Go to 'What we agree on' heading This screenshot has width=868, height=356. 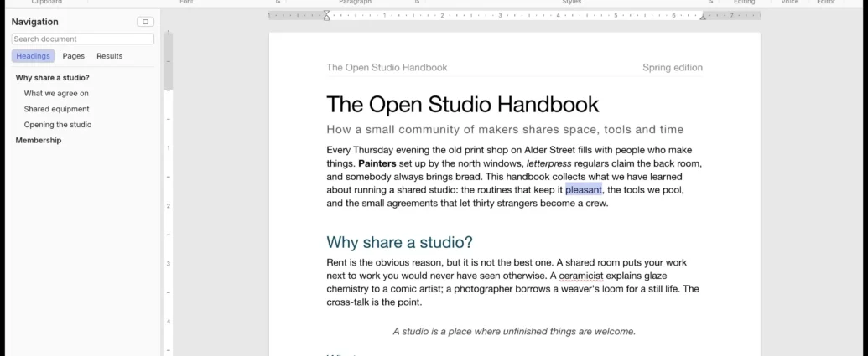(x=56, y=94)
